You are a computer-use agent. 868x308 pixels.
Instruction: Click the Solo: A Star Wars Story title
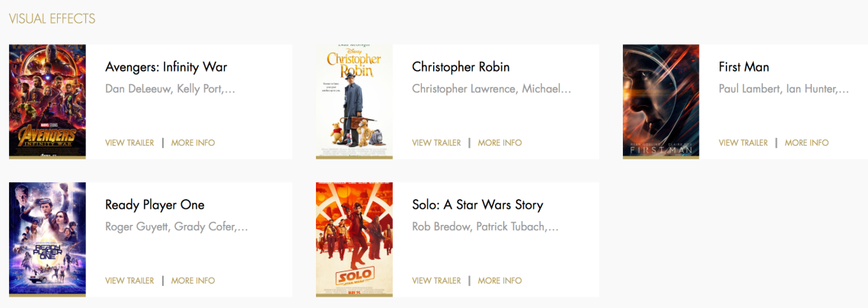point(477,205)
